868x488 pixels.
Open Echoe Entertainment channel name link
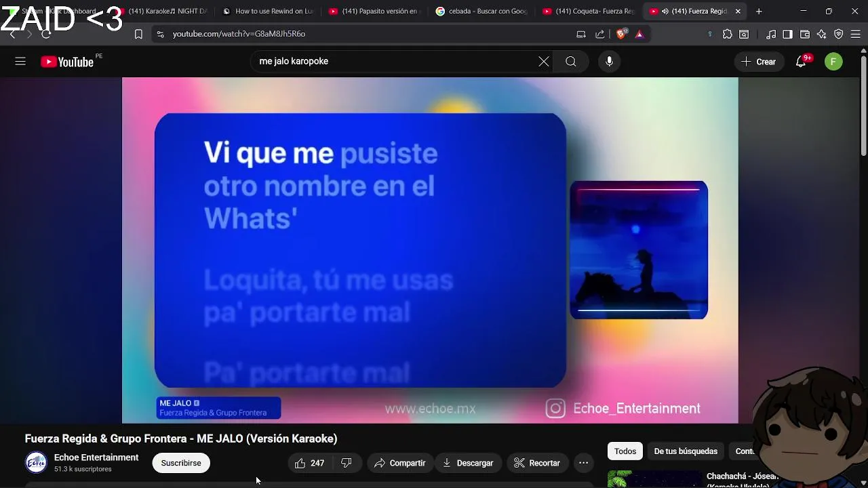tap(96, 457)
